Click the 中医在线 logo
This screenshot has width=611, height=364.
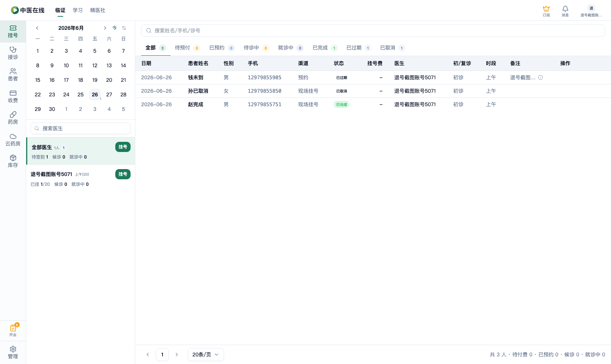click(x=28, y=10)
